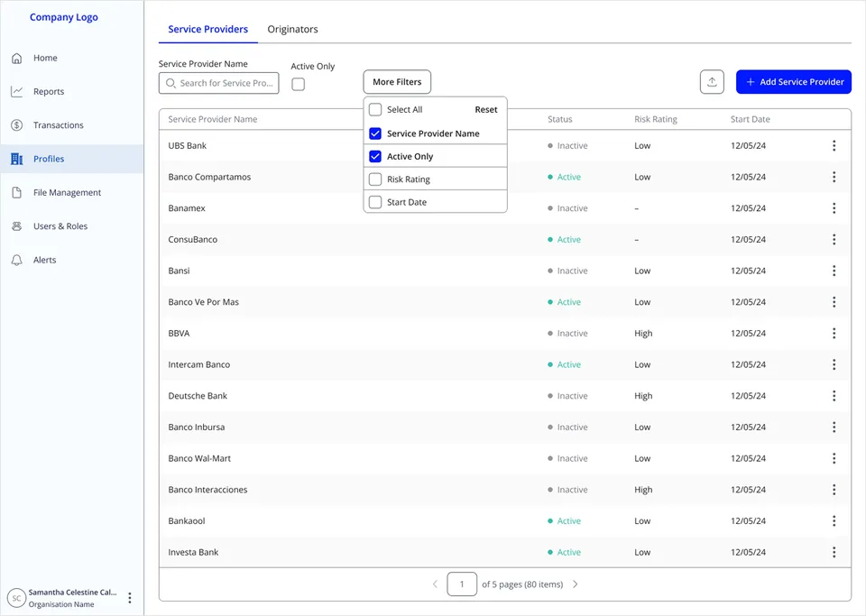This screenshot has height=616, width=866.
Task: Select the Transactions dollar icon
Action: pos(17,125)
